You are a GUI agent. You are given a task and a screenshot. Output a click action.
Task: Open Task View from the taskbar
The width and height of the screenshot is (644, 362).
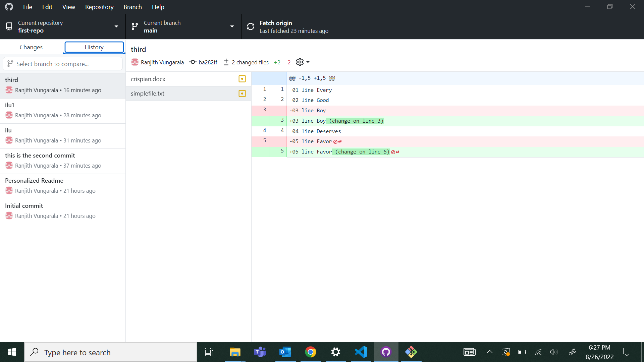click(x=209, y=352)
